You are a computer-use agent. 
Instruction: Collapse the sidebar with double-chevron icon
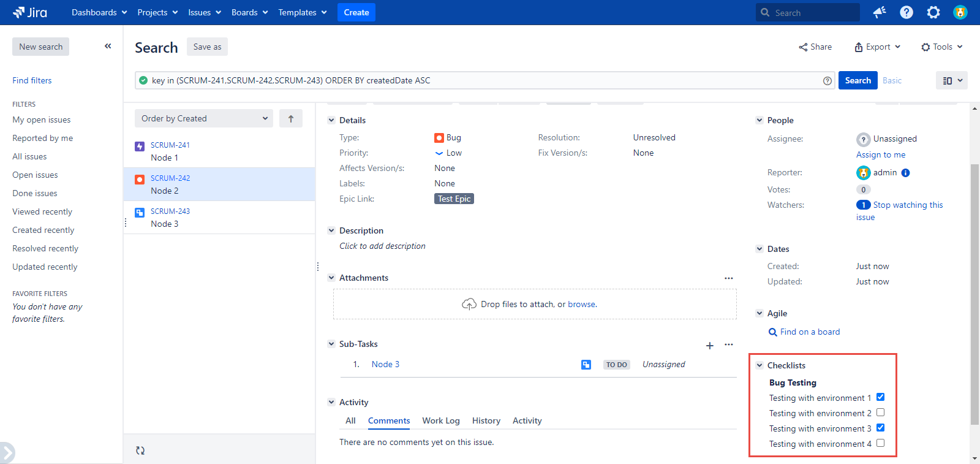(x=108, y=46)
